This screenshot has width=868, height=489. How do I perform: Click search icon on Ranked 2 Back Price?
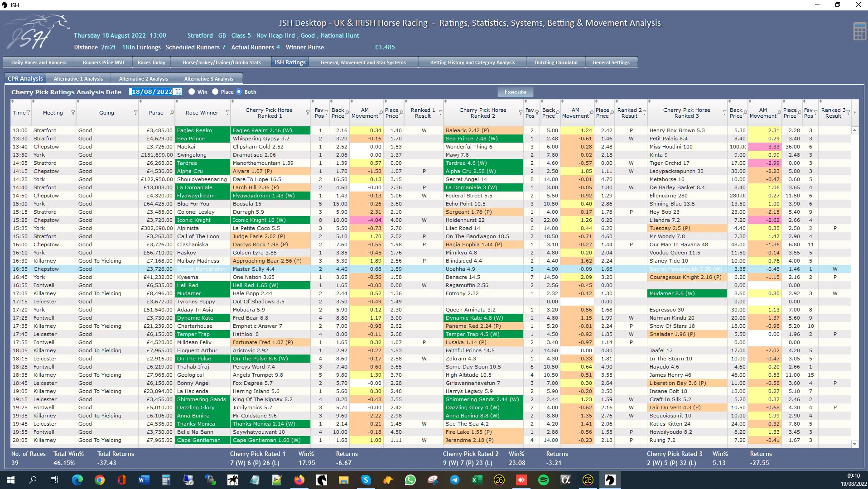[558, 112]
